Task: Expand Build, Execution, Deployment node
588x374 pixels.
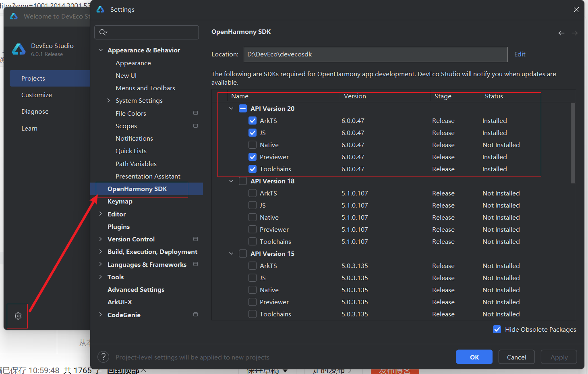Action: (x=101, y=251)
